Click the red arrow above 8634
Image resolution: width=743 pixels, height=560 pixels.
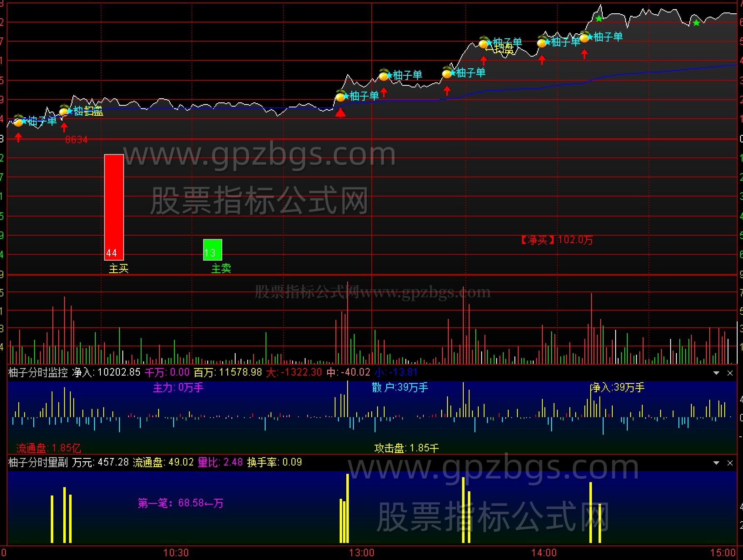pos(64,127)
